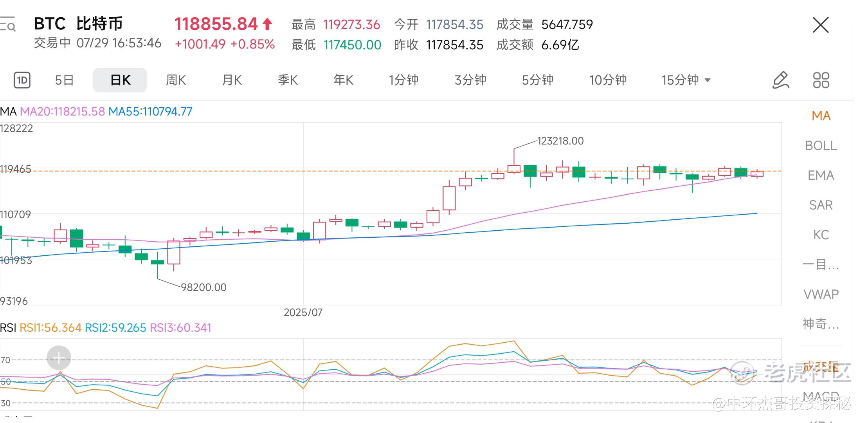
Task: Toggle the EMA indicator overlay
Action: pyautogui.click(x=821, y=175)
